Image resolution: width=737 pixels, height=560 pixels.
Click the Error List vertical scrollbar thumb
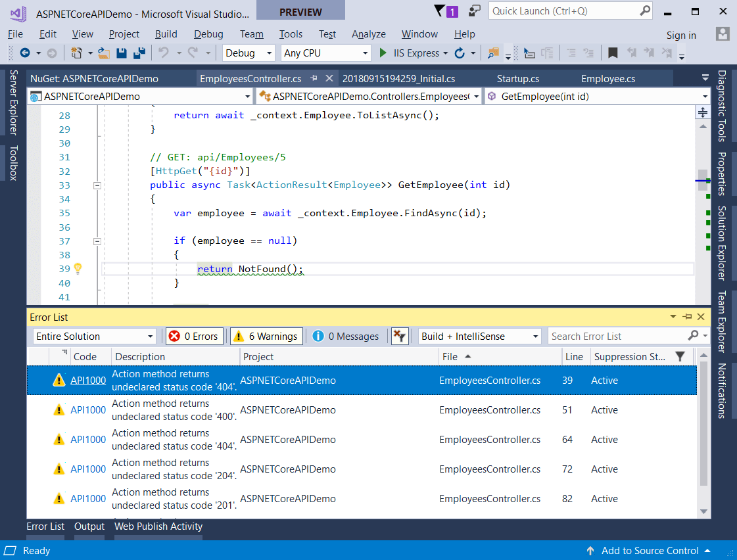[703, 424]
